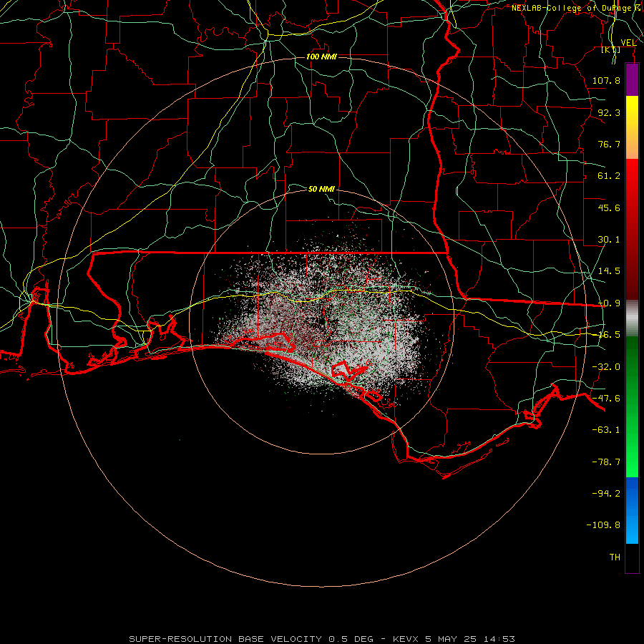
Task: Select the -32.0 legend value
Action: tap(606, 367)
